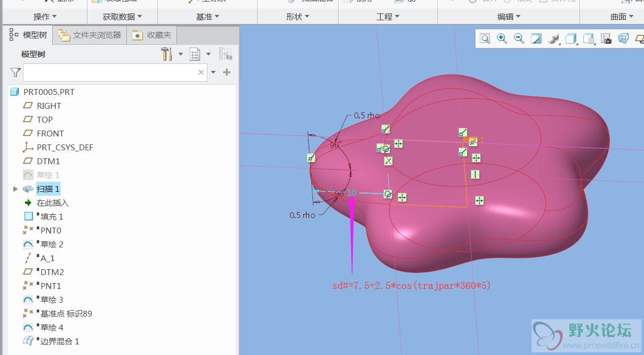Open the search filter options dropdown arrow
The height and width of the screenshot is (355, 644).
click(213, 72)
